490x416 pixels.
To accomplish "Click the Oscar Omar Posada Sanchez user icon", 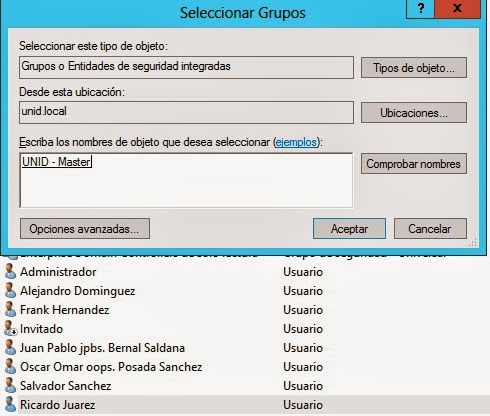I will point(10,367).
